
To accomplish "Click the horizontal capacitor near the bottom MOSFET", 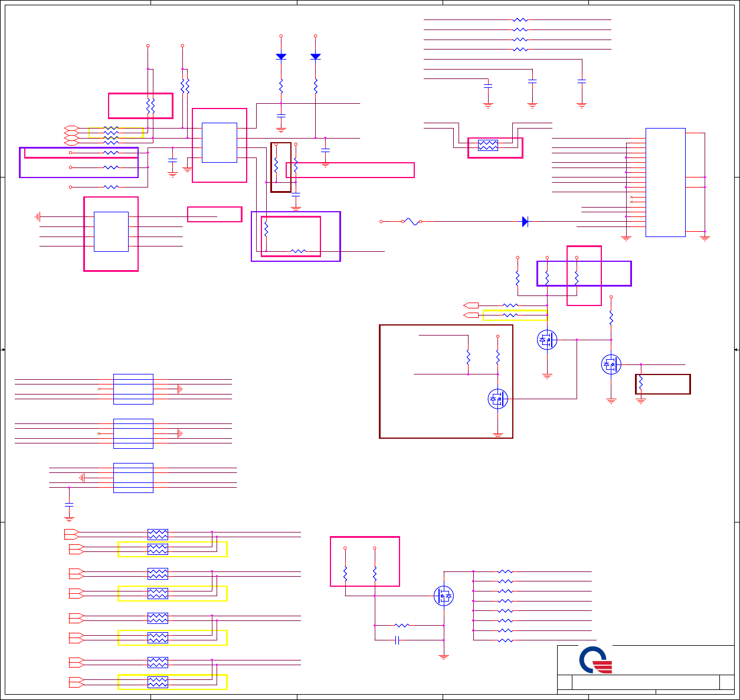I will [x=397, y=640].
